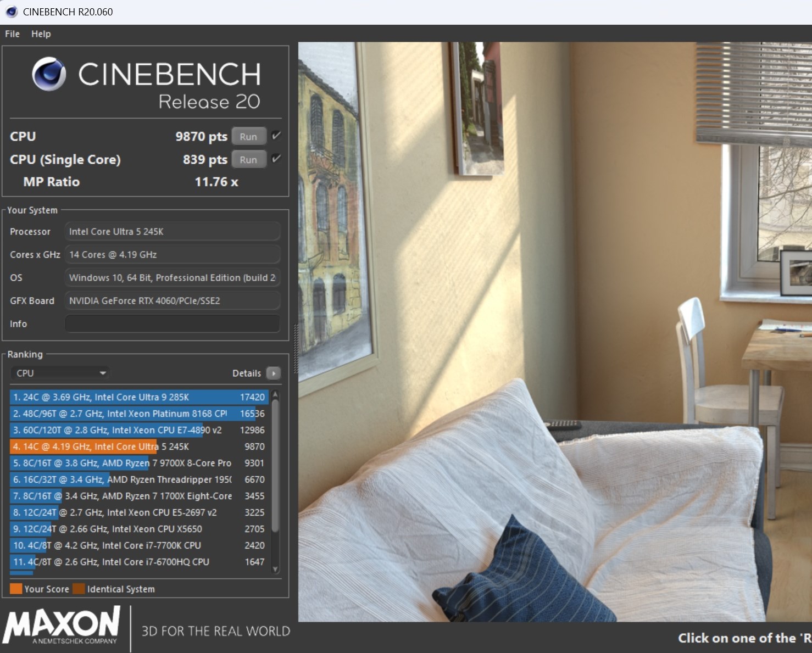The image size is (812, 653).
Task: Click the Cores x GHz field
Action: (x=173, y=254)
